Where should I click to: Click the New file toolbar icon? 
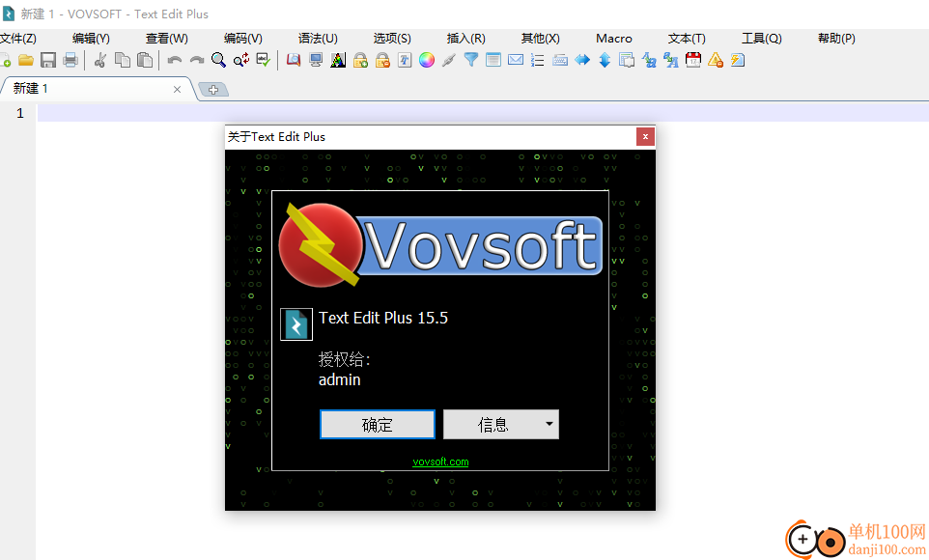5,61
